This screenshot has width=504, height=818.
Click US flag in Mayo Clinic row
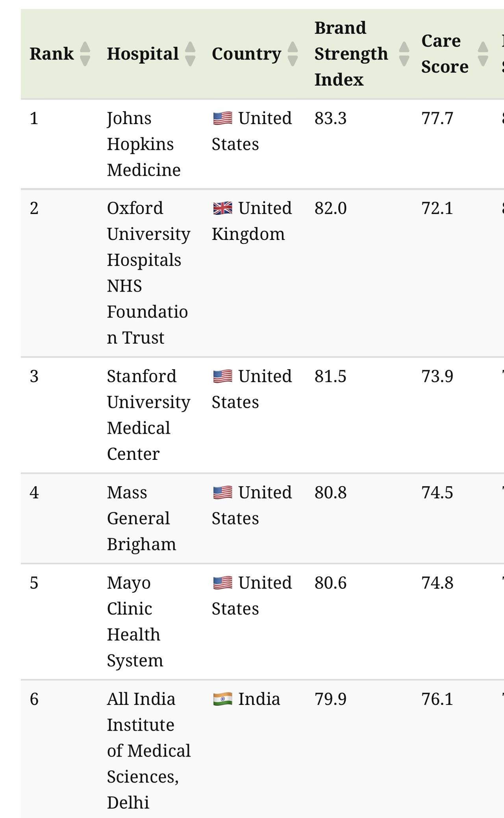(222, 583)
